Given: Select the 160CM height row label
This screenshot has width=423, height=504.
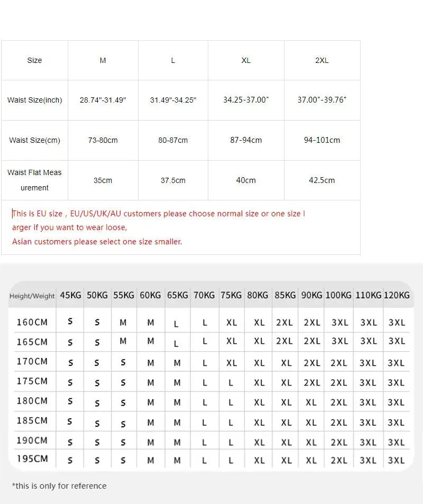Looking at the screenshot, I should [x=32, y=322].
